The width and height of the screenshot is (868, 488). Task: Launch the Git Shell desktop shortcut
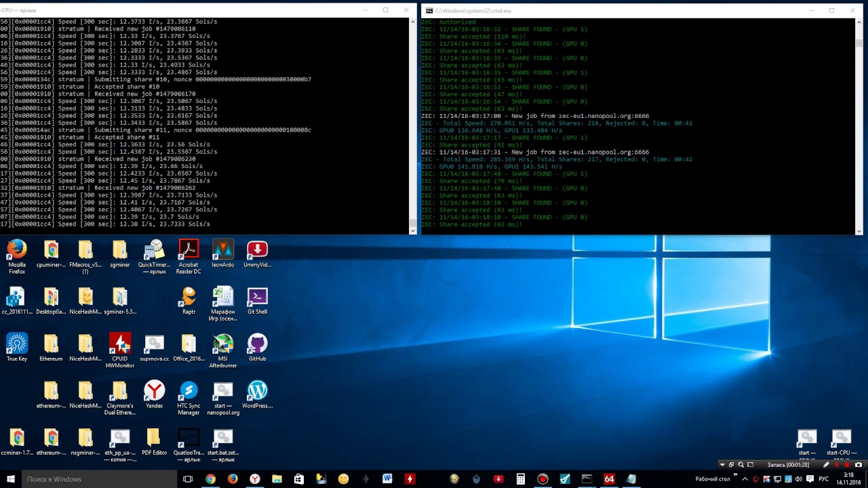[257, 298]
